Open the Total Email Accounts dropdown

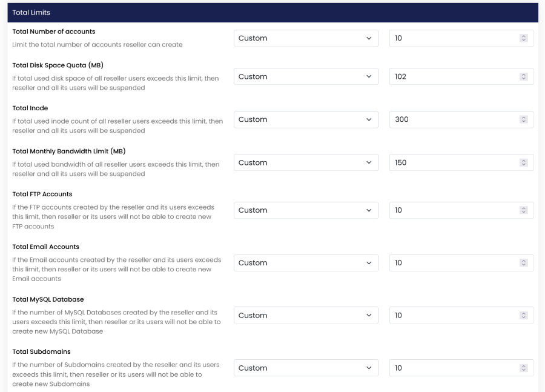(x=306, y=263)
